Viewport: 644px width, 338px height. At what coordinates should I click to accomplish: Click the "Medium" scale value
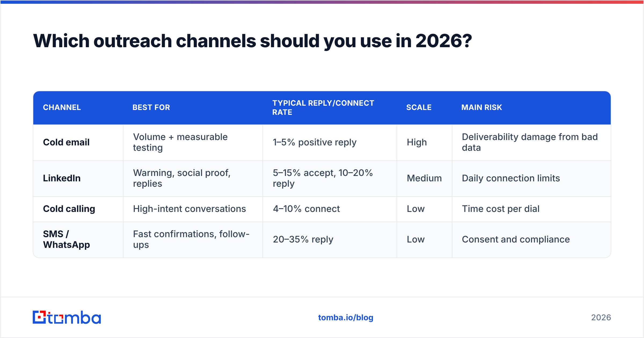pos(424,178)
